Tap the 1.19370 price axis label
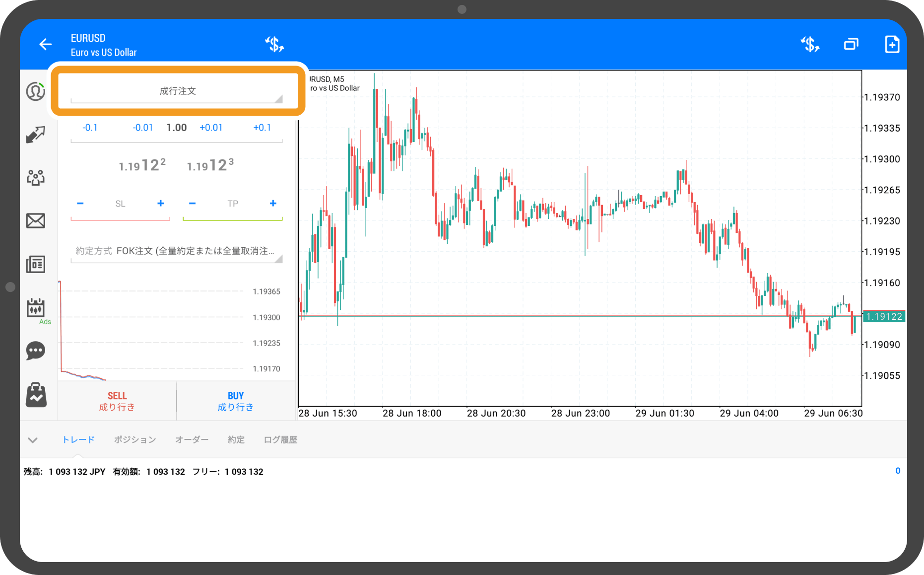Screen dimensions: 924x575 (x=882, y=97)
